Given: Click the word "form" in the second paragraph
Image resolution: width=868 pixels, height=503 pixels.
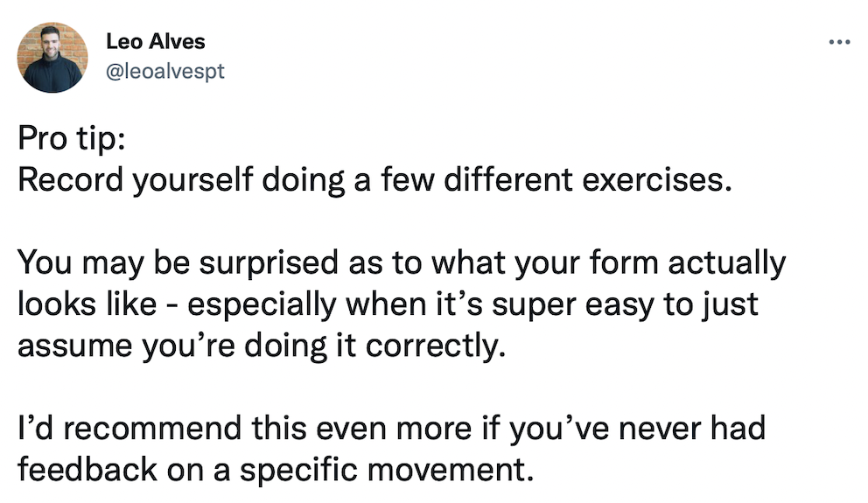Looking at the screenshot, I should 623,262.
